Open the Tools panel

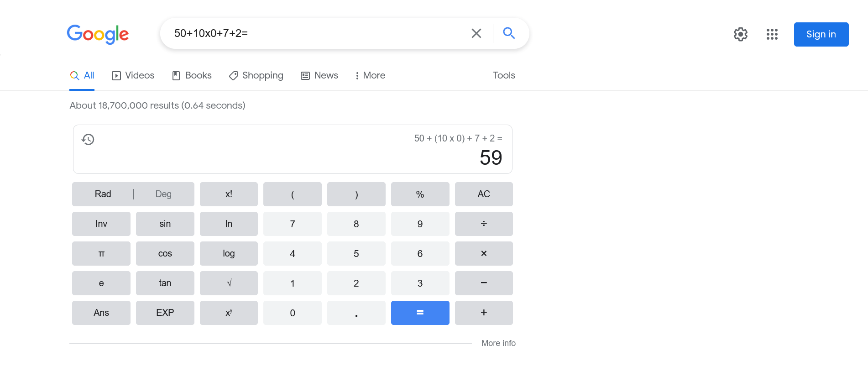(x=504, y=75)
